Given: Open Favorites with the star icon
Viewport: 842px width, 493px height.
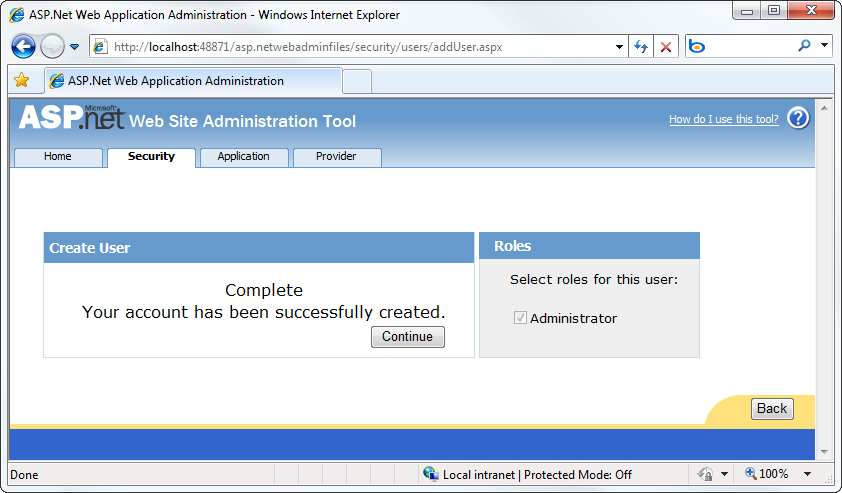Looking at the screenshot, I should point(21,81).
